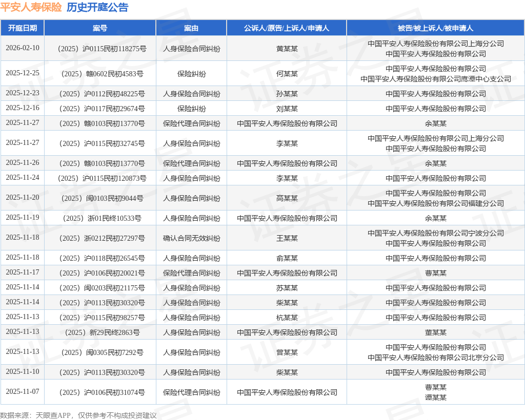Click case number (2025)闽0103民初9044号
525x420 pixels.
coord(102,198)
